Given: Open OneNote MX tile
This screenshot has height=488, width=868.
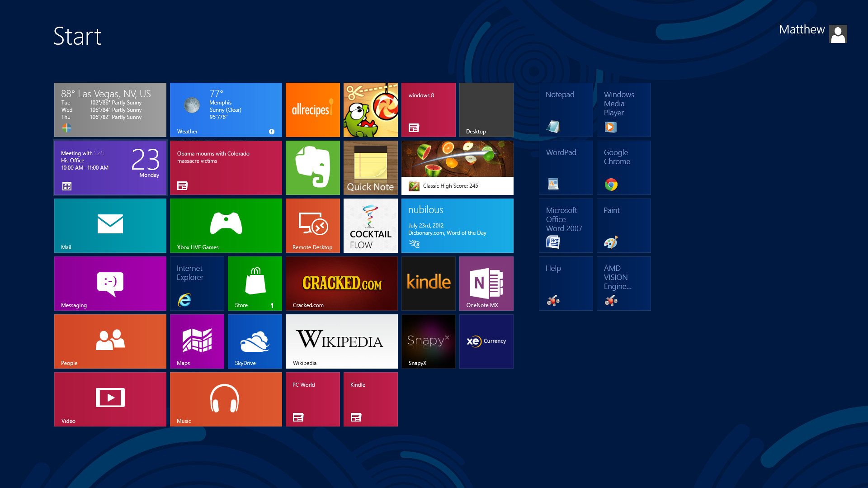Looking at the screenshot, I should coord(486,283).
